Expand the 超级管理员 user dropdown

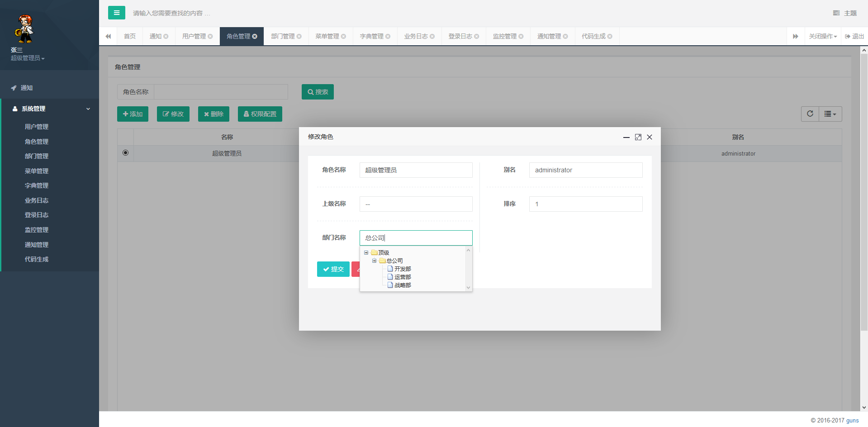28,58
